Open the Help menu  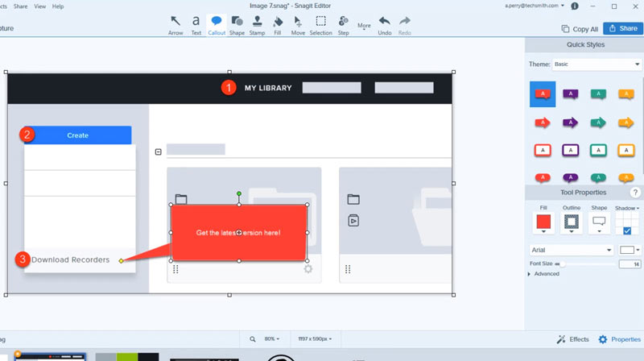coord(57,6)
